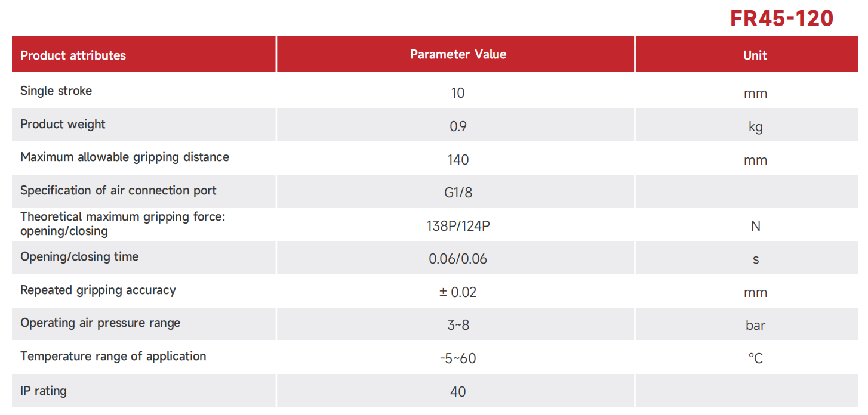868x415 pixels.
Task: Select Specification of air connection port
Action: (118, 190)
